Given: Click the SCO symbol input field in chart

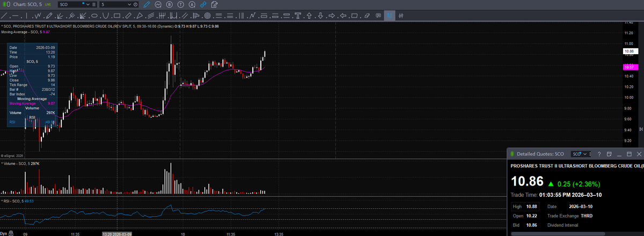Looking at the screenshot, I should (70, 4).
